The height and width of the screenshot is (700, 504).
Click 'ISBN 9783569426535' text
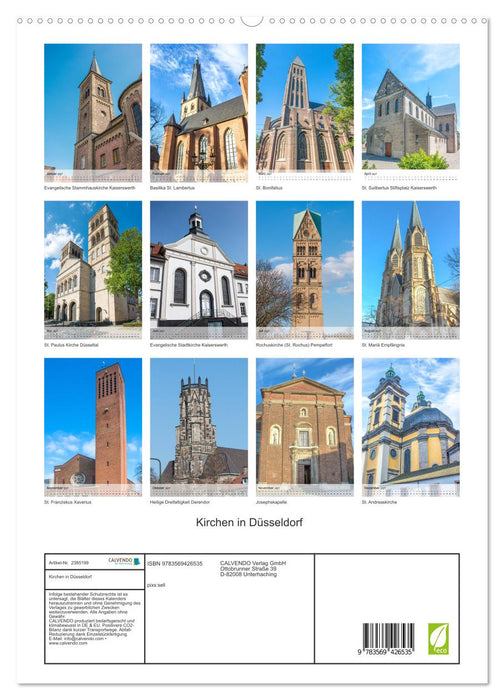pos(175,564)
